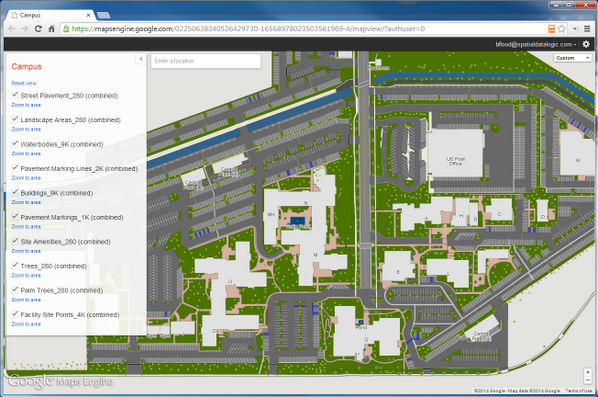Screen dimensions: 598x397
Task: Zoom to area for Pavement Markings_1K
Action: [26, 227]
